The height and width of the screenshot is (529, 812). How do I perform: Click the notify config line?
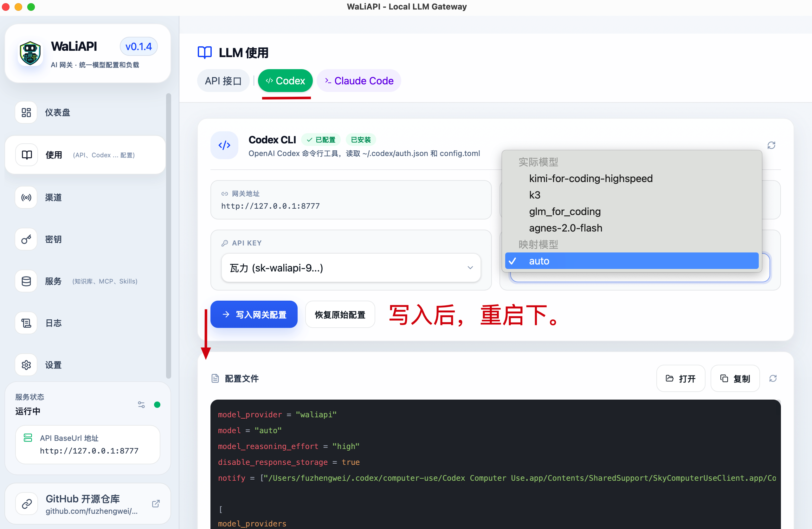[x=497, y=478]
